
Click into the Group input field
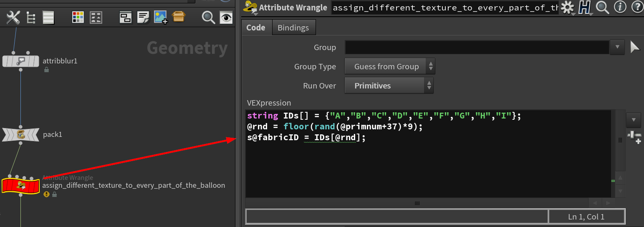click(x=477, y=47)
